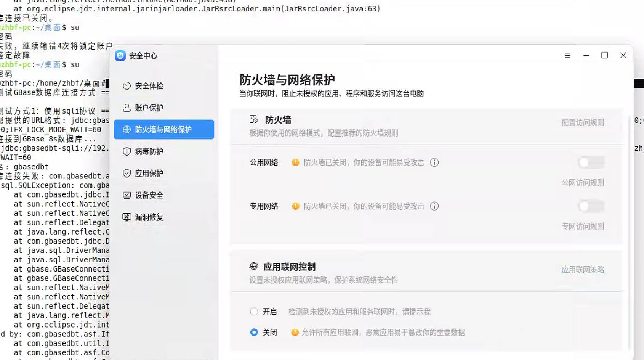Click the globe icon beside 防火墙与网络保护

[x=127, y=130]
